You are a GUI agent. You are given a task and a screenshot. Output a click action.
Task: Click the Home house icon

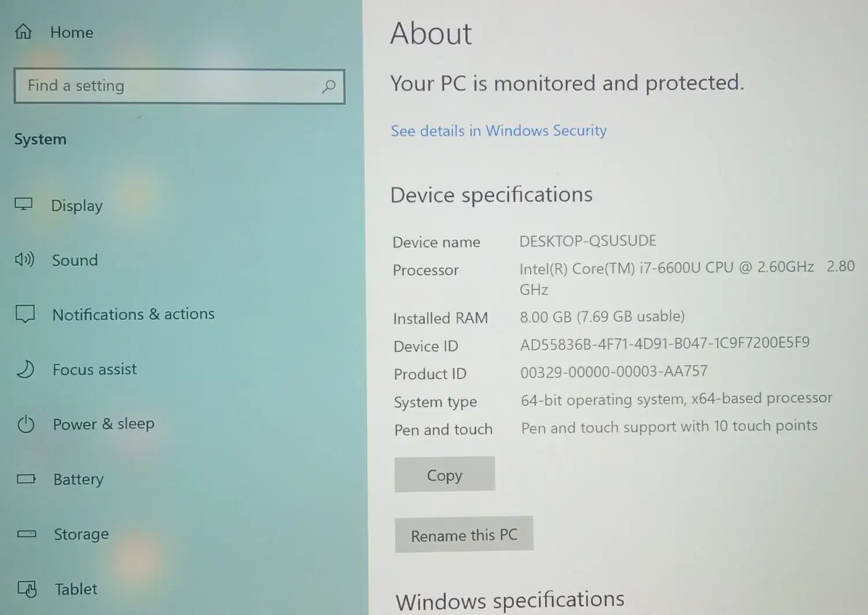click(x=23, y=31)
